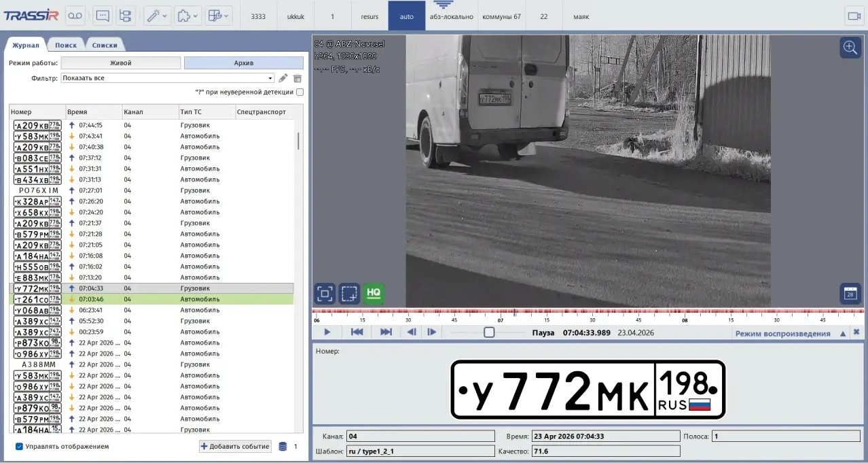The width and height of the screenshot is (868, 463).
Task: Open the calendar icon on video
Action: 850,293
